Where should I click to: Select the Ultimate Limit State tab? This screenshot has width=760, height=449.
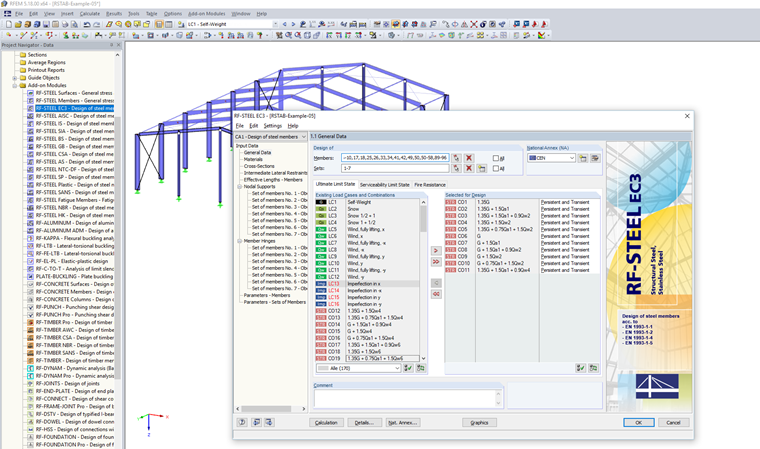(x=335, y=184)
